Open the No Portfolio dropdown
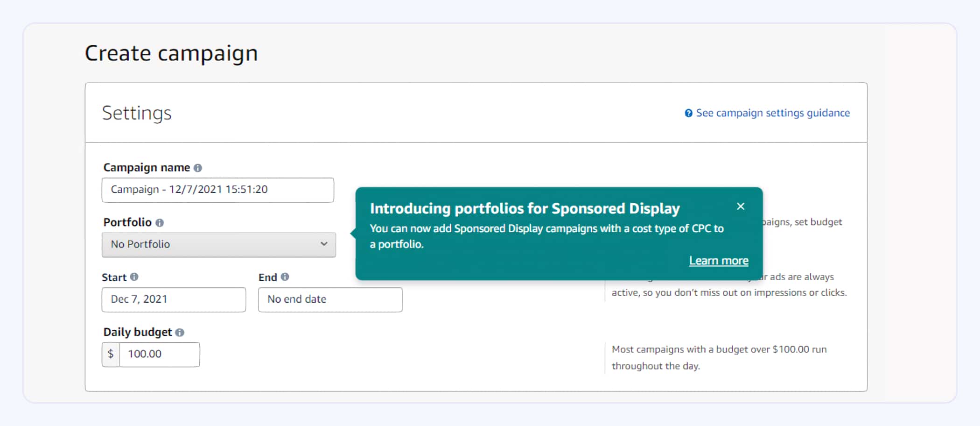 219,244
